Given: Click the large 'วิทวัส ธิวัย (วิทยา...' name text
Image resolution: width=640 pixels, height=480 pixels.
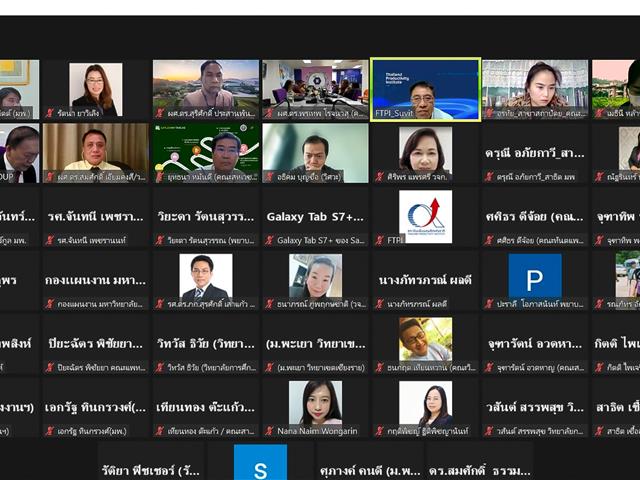Looking at the screenshot, I should coord(206,344).
